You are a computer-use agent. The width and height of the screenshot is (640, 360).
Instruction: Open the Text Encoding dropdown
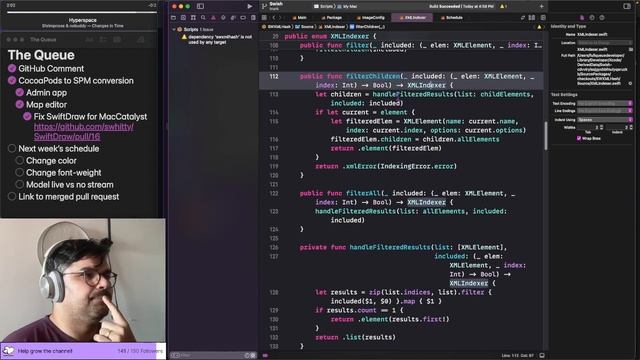605,103
